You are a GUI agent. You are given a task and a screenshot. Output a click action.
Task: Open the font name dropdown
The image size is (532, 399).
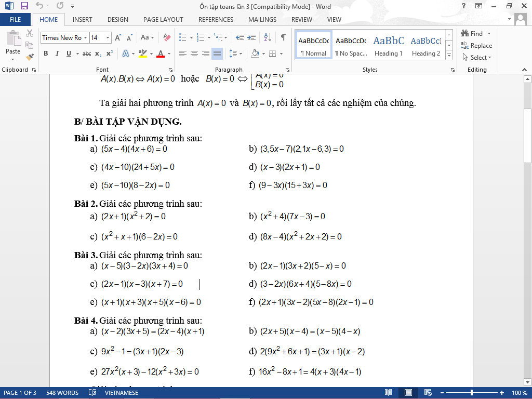86,37
